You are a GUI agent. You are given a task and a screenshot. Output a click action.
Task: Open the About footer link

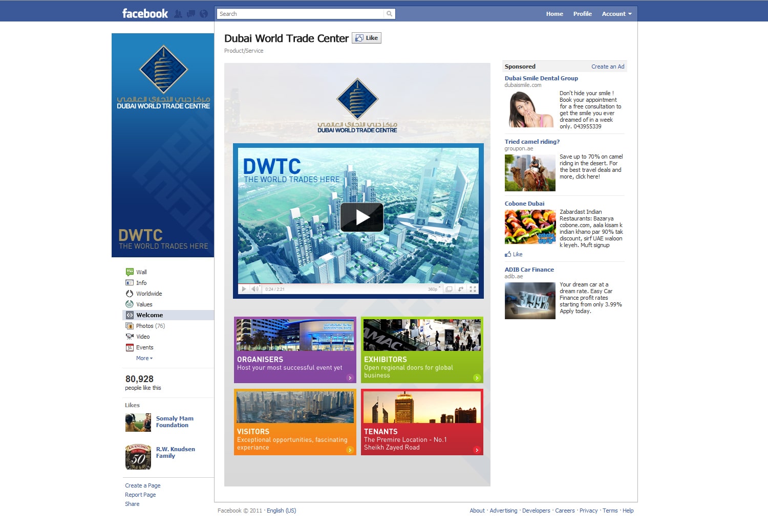click(x=477, y=511)
